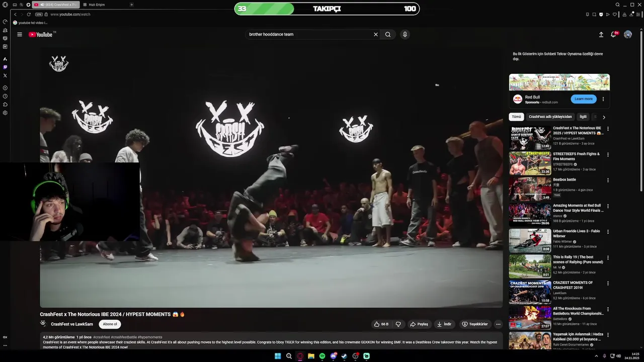Click the YouTube logo to go home
644x362 pixels.
click(40, 34)
